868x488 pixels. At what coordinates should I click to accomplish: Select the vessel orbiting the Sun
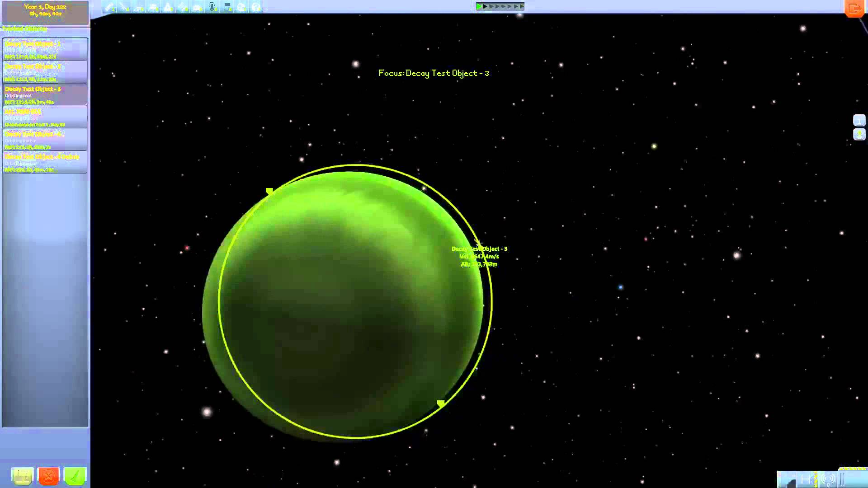click(44, 117)
